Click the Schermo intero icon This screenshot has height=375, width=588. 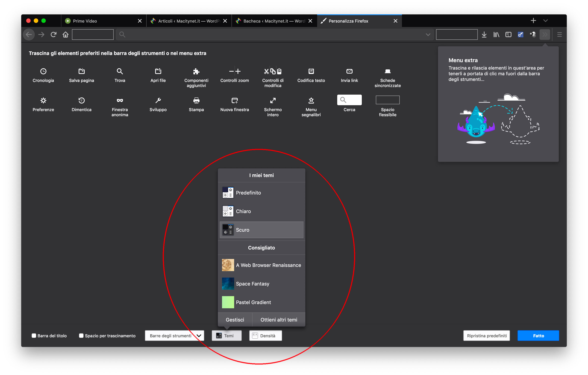click(273, 100)
